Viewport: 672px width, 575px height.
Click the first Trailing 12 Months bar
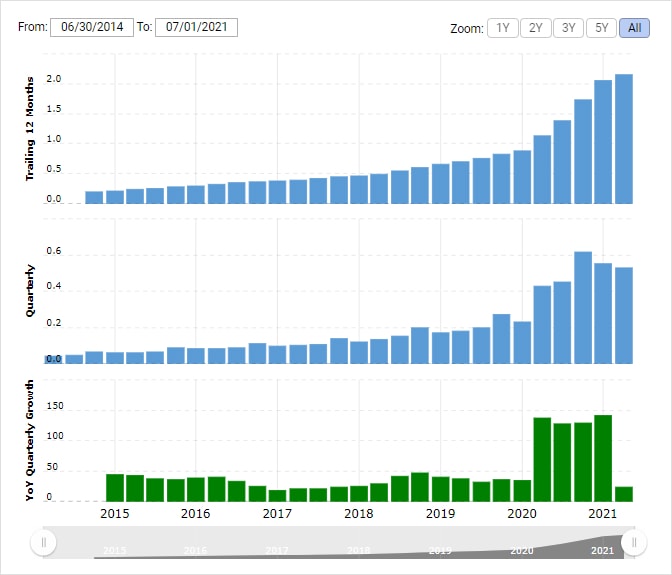(x=94, y=197)
